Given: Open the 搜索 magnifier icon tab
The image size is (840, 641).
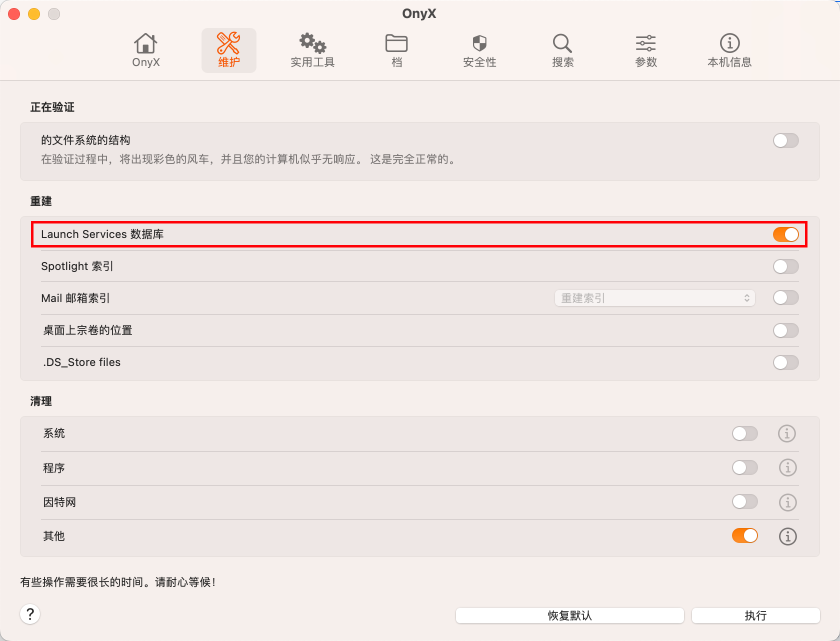Looking at the screenshot, I should click(x=562, y=43).
